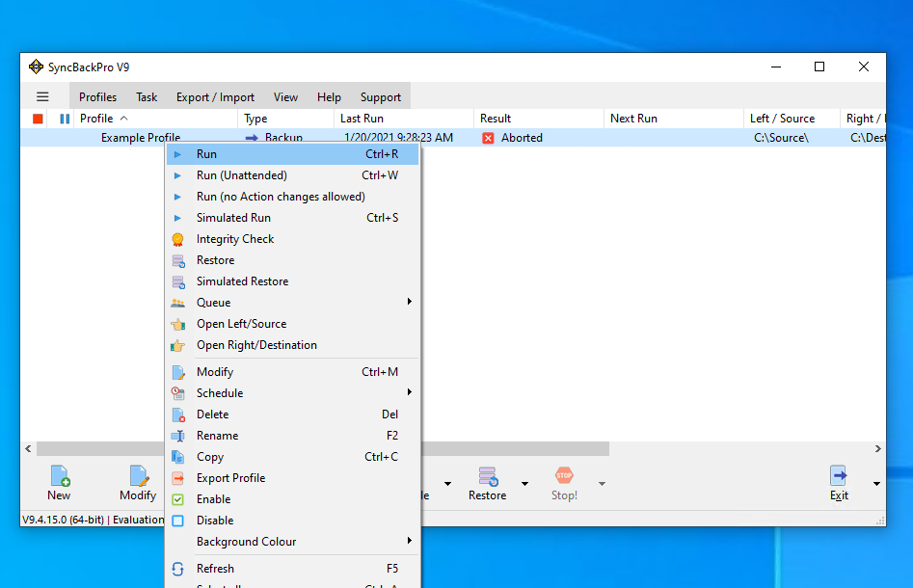The width and height of the screenshot is (913, 588).
Task: Click the Restore toolbar icon
Action: (487, 476)
